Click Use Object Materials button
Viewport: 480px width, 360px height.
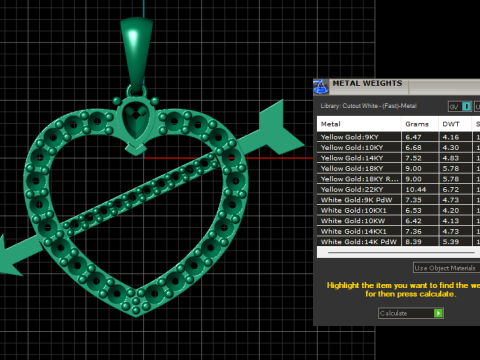point(446,268)
